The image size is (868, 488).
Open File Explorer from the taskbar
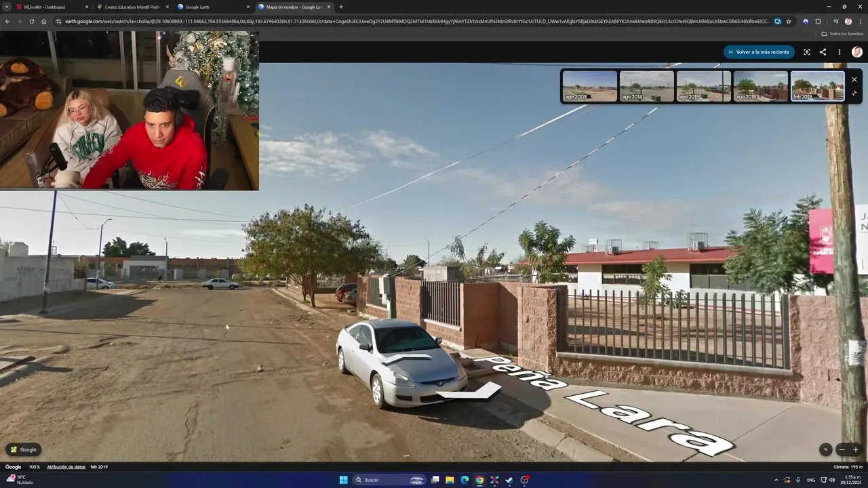coord(450,480)
